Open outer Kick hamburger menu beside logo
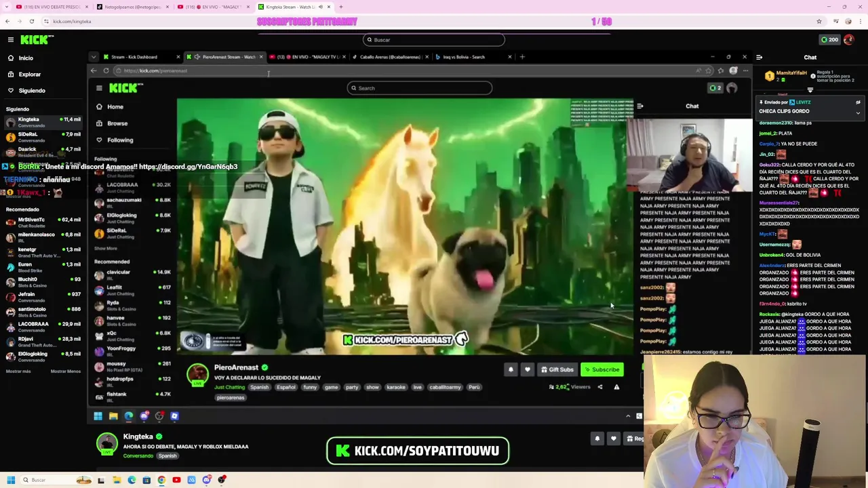The height and width of the screenshot is (488, 868). pyautogui.click(x=10, y=40)
